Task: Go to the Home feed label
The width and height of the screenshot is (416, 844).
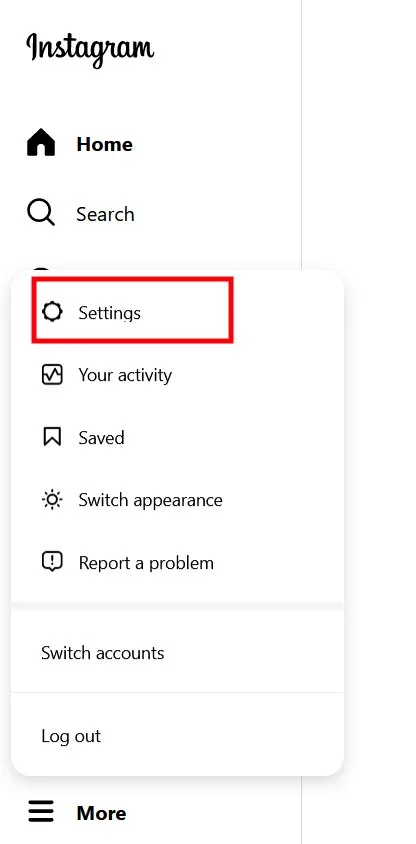Action: 104,144
